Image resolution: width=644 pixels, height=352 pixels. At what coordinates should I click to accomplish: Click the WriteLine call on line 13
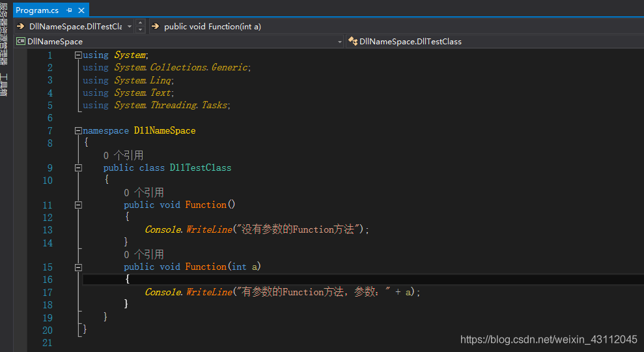pos(209,229)
